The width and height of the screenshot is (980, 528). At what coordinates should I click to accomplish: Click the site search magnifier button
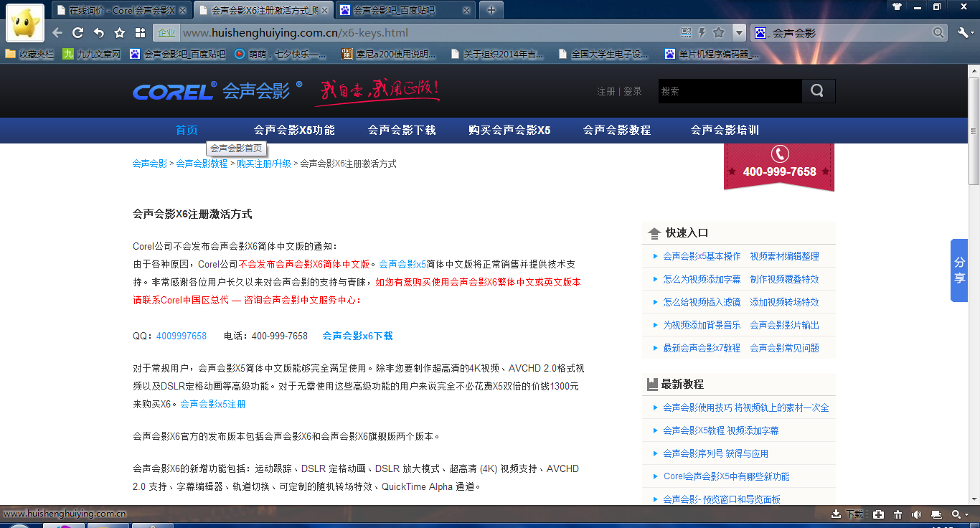(x=818, y=91)
